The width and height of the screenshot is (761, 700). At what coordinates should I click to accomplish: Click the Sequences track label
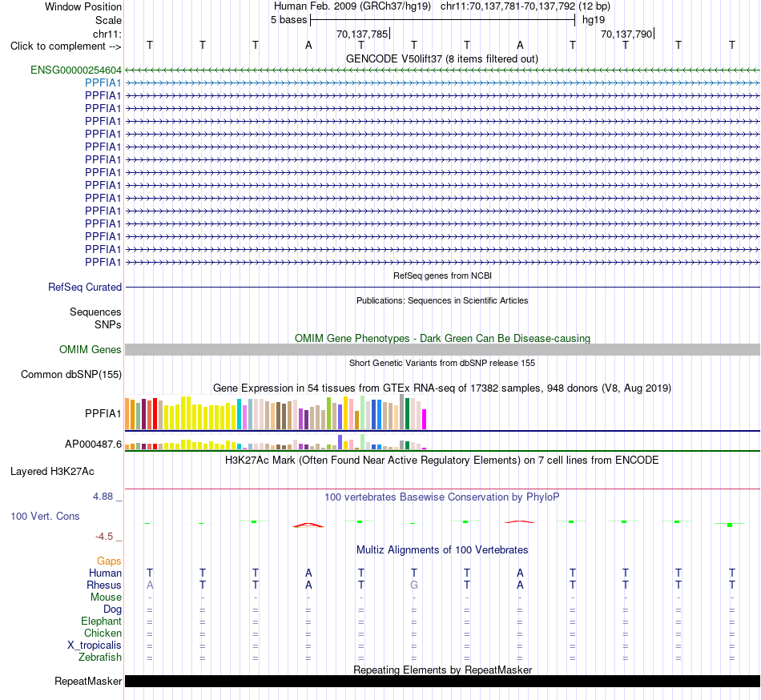click(x=95, y=312)
